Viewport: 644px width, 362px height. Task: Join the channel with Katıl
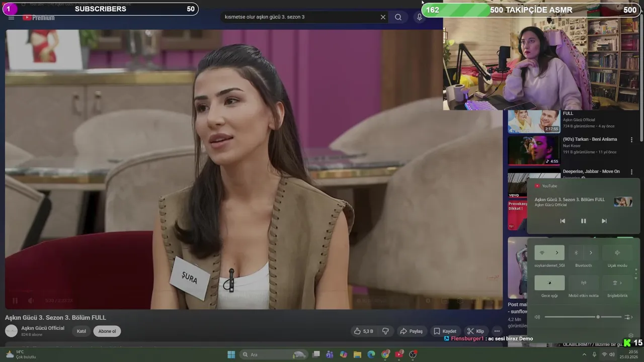coord(81,331)
